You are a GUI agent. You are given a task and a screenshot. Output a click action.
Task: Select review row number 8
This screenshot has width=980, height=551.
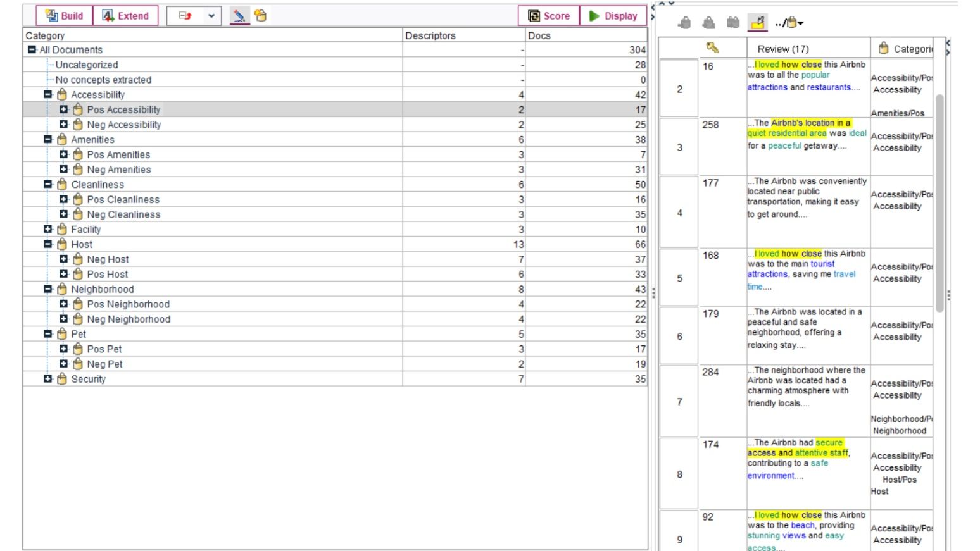pos(679,474)
